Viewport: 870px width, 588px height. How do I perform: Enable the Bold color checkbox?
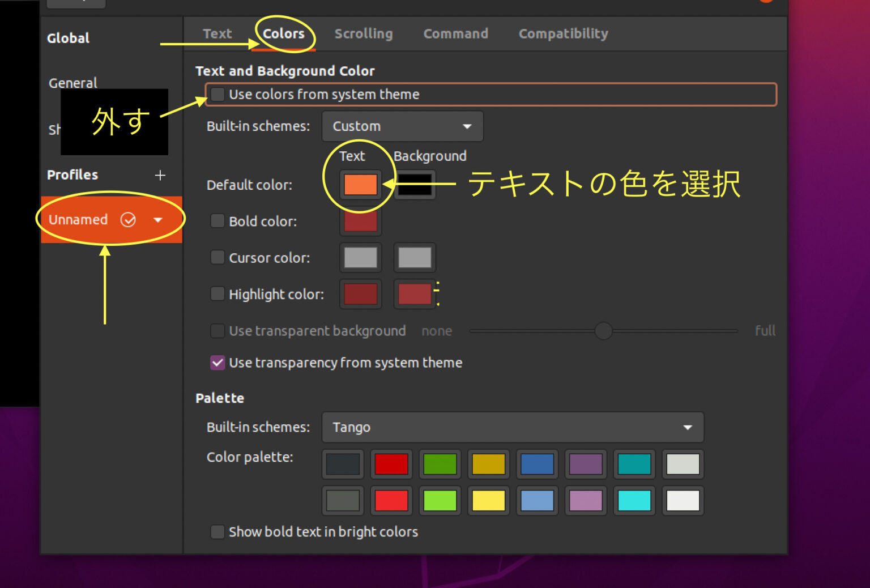pos(217,221)
